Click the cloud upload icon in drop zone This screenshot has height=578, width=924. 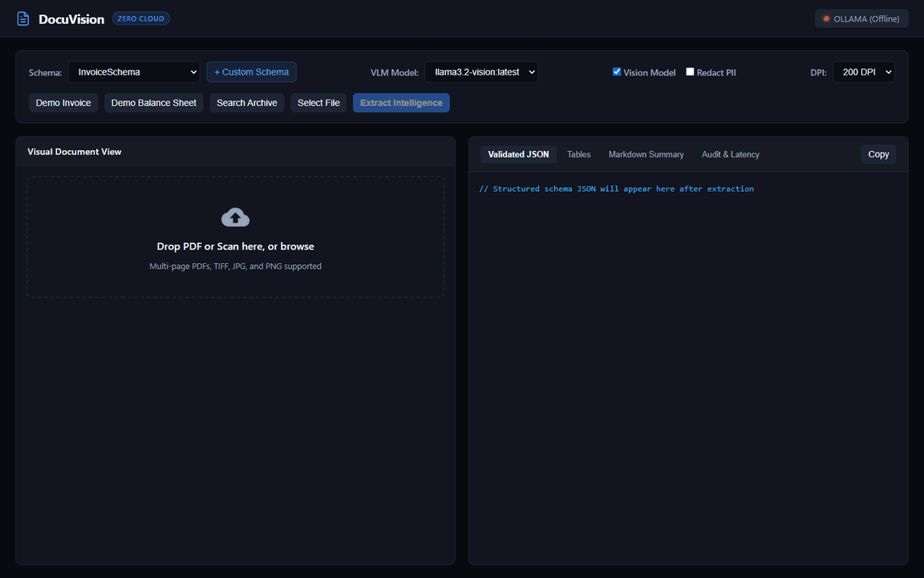(235, 217)
